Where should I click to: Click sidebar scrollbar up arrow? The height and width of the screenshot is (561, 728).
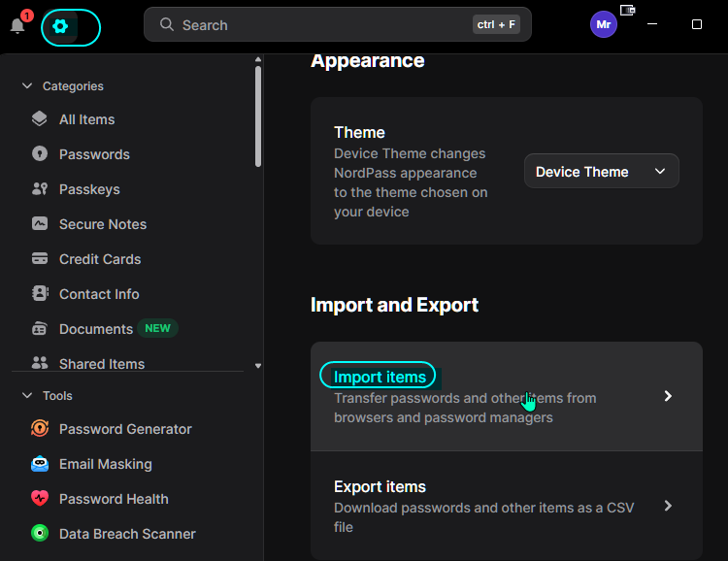(258, 59)
